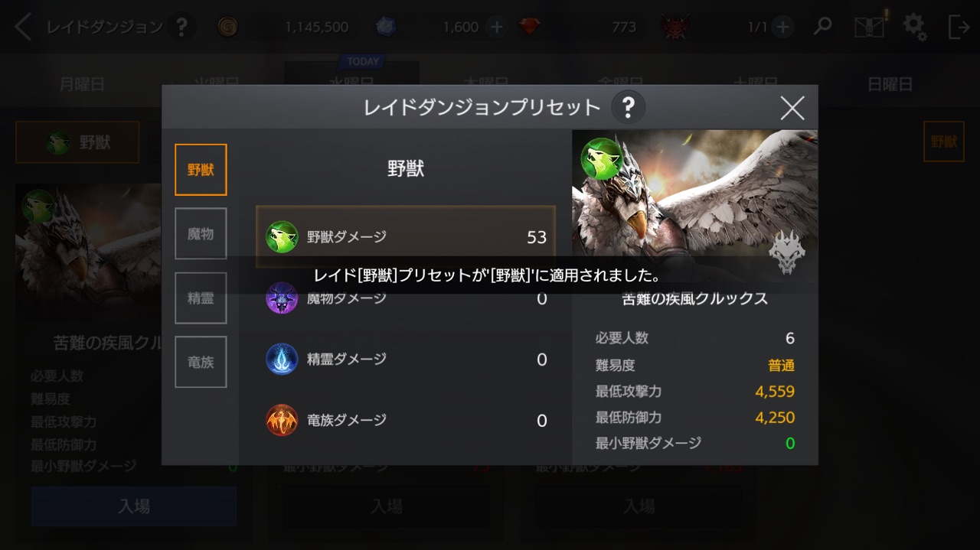Click the orange dragon damage icon
Screen dimensions: 980x550
282,420
